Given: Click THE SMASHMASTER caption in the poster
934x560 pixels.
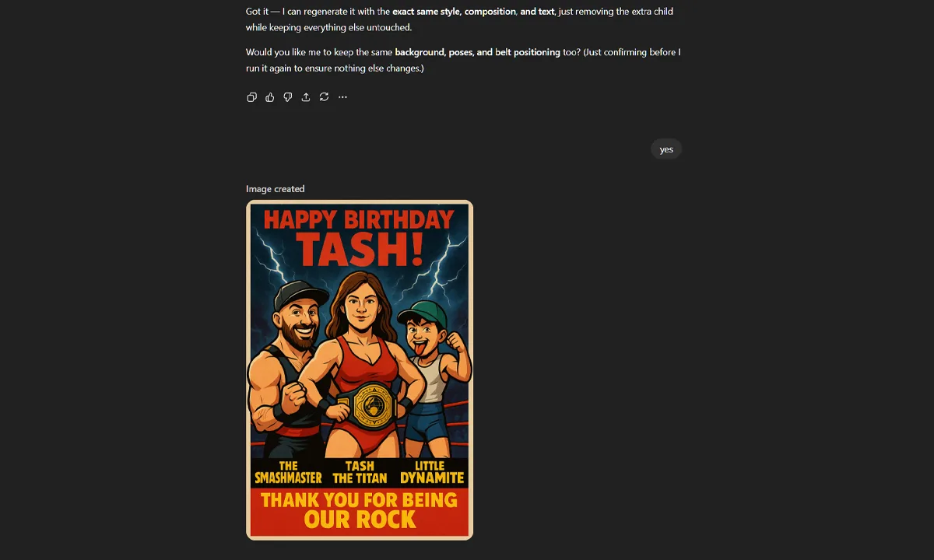Looking at the screenshot, I should [x=289, y=472].
